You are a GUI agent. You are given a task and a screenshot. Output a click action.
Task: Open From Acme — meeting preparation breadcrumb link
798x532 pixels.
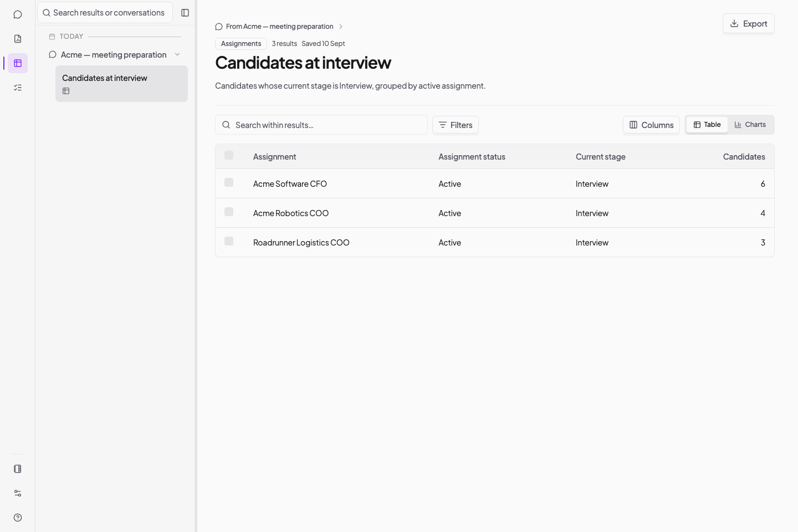280,27
